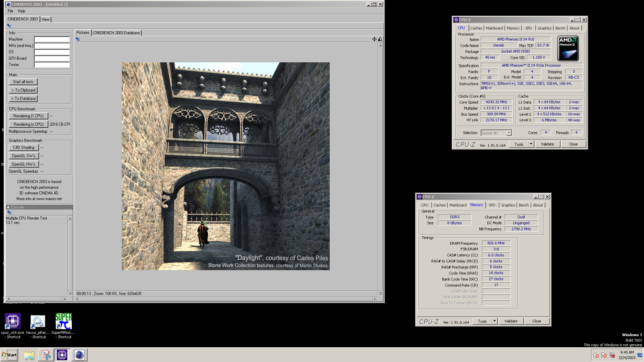Click CINEBENCH sphere icon in taskbar

tap(79, 355)
